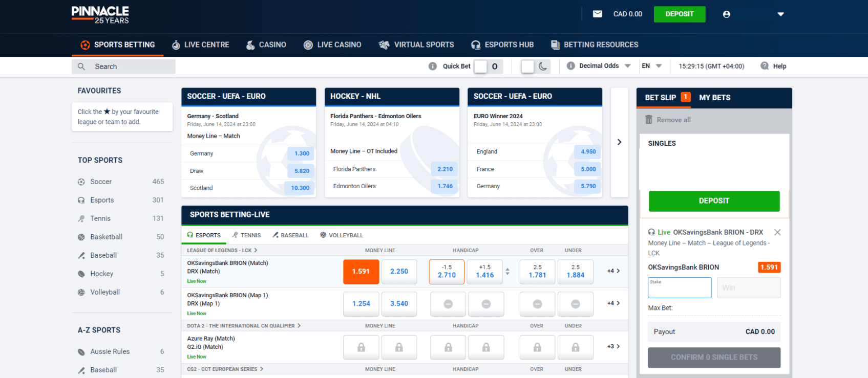868x378 pixels.
Task: Toggle dark mode moon switch
Action: [535, 66]
